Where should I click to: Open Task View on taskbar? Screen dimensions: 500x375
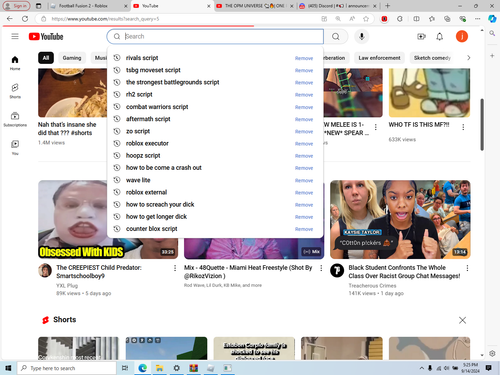tap(125, 368)
